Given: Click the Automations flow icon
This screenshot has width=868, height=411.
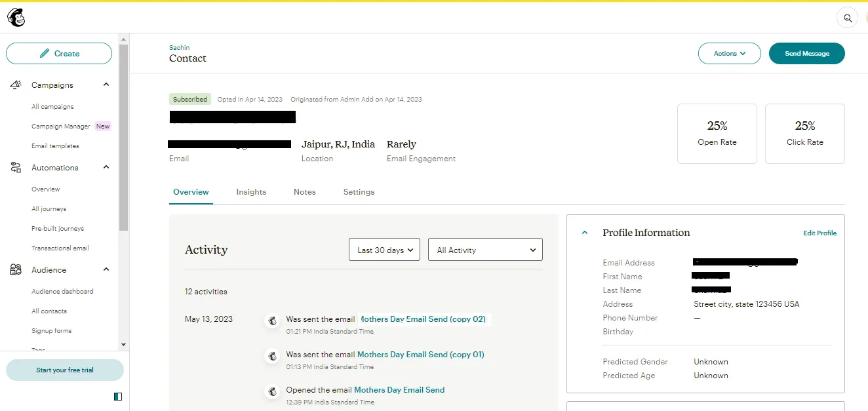Looking at the screenshot, I should tap(16, 168).
